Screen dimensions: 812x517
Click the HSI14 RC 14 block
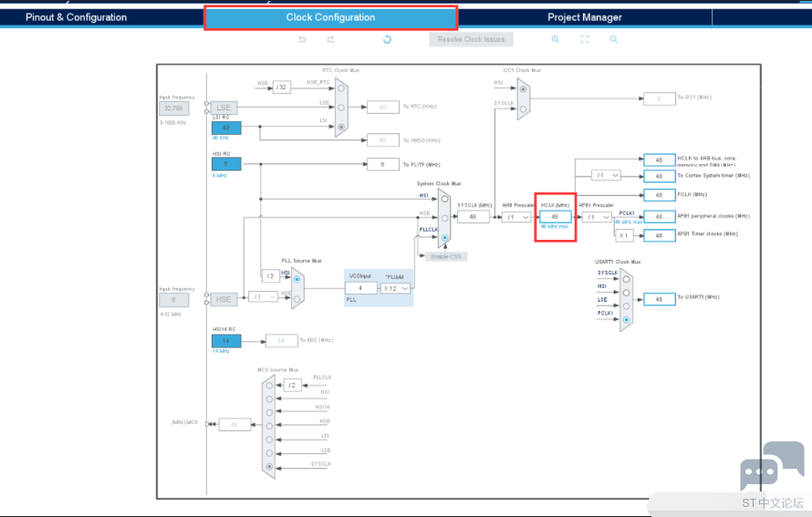(226, 341)
